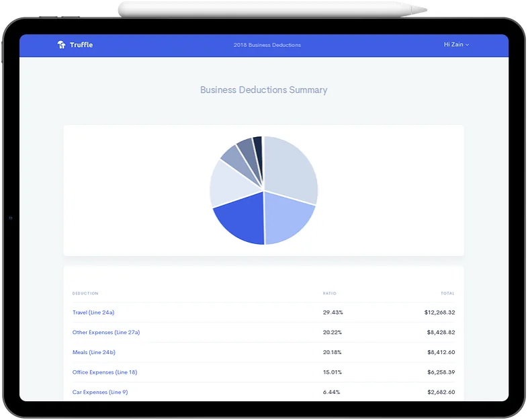Open the Car Expenses (Line 9) link
Viewport: 528px width, 420px height.
click(100, 392)
